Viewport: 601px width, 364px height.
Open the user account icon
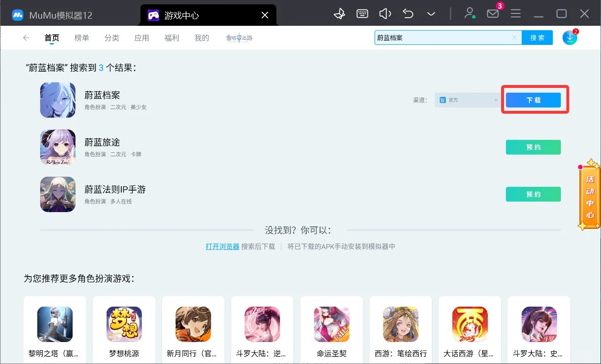470,13
